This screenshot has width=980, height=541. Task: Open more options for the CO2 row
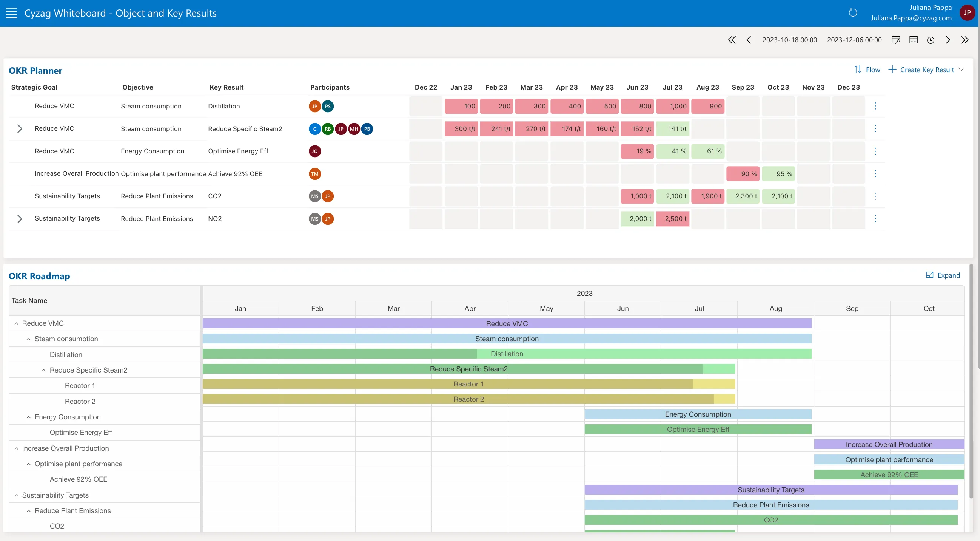coord(875,196)
